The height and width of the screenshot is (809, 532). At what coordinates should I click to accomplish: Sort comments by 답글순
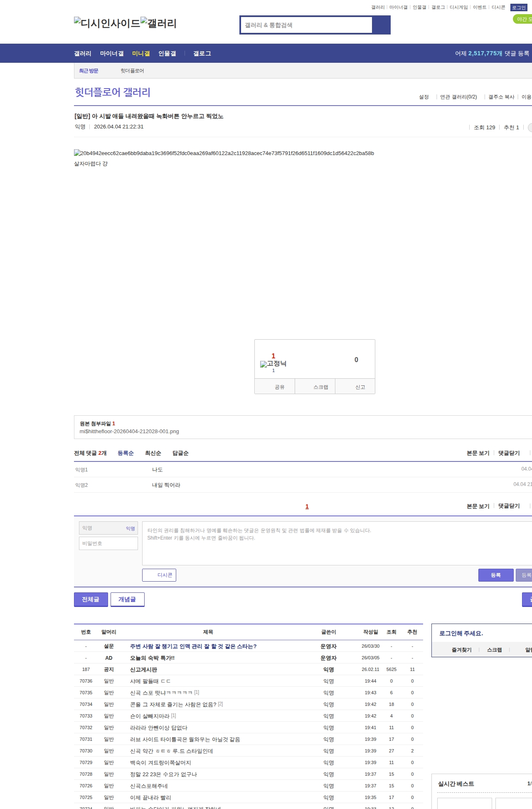(180, 453)
